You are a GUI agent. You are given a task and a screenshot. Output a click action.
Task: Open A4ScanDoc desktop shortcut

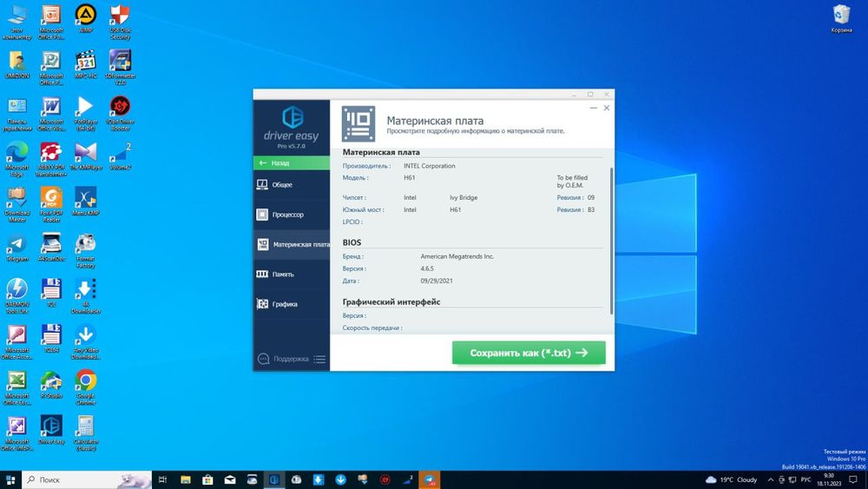(x=51, y=247)
